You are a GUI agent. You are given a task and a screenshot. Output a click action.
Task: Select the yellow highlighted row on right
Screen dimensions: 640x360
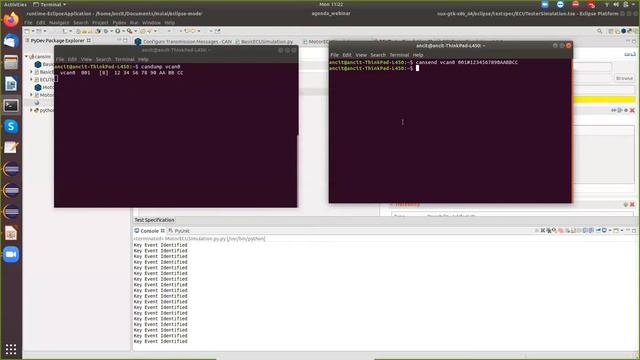(x=604, y=99)
